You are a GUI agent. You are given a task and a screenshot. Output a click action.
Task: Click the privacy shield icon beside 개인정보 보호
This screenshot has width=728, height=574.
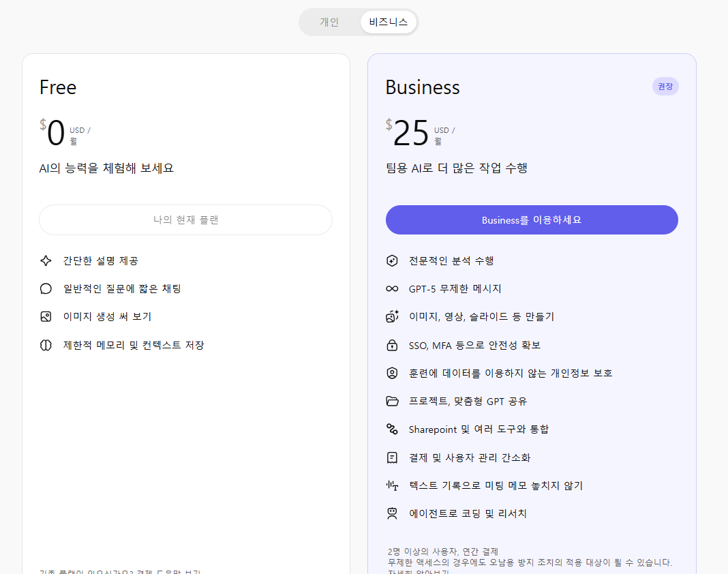393,373
